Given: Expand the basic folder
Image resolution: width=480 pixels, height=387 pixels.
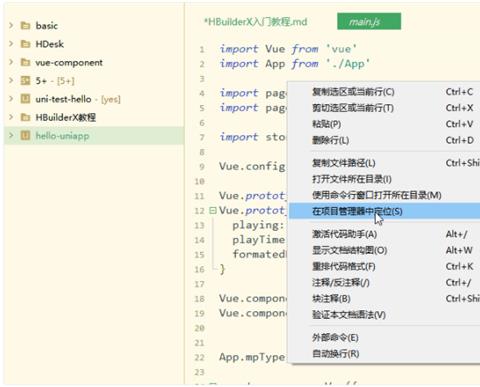Looking at the screenshot, I should (11, 26).
